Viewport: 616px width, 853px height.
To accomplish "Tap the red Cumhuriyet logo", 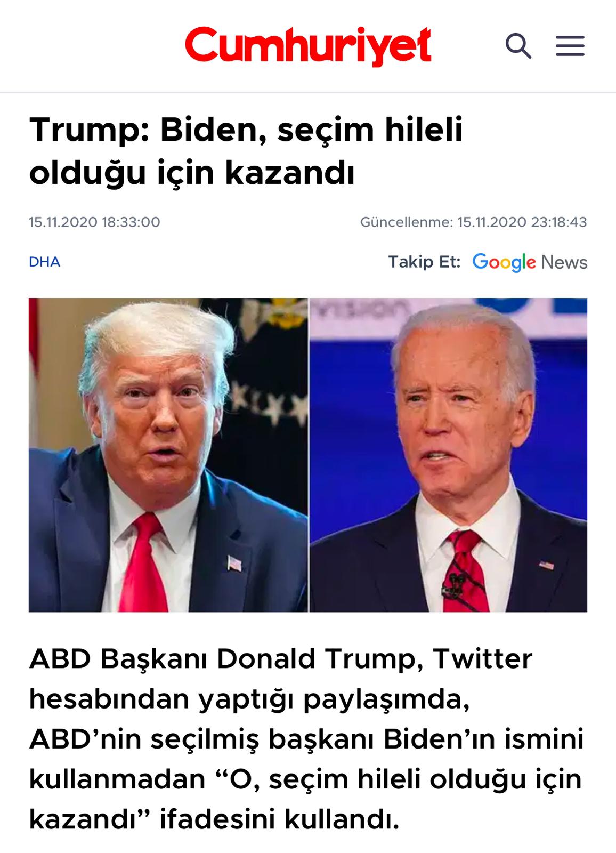I will (x=308, y=46).
